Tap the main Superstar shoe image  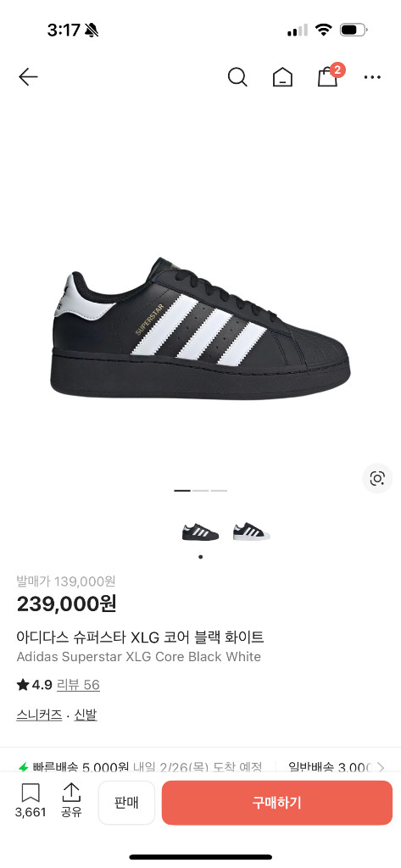200,328
